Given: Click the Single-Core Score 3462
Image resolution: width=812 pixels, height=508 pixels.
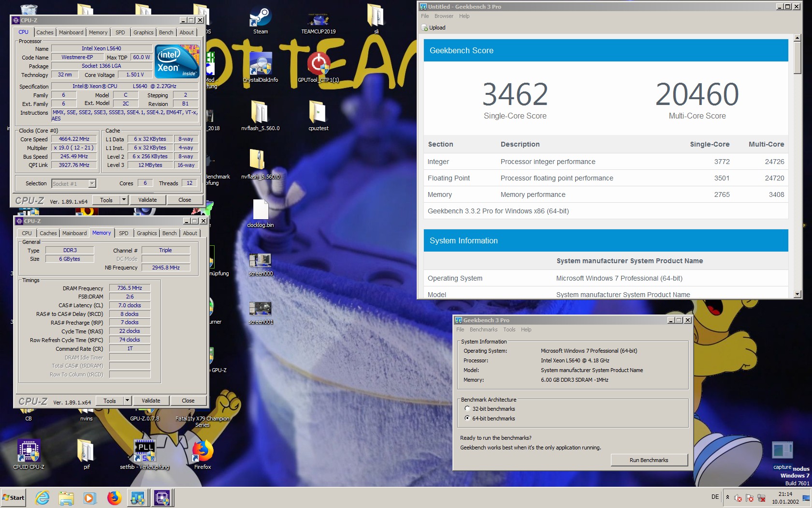Looking at the screenshot, I should click(515, 94).
